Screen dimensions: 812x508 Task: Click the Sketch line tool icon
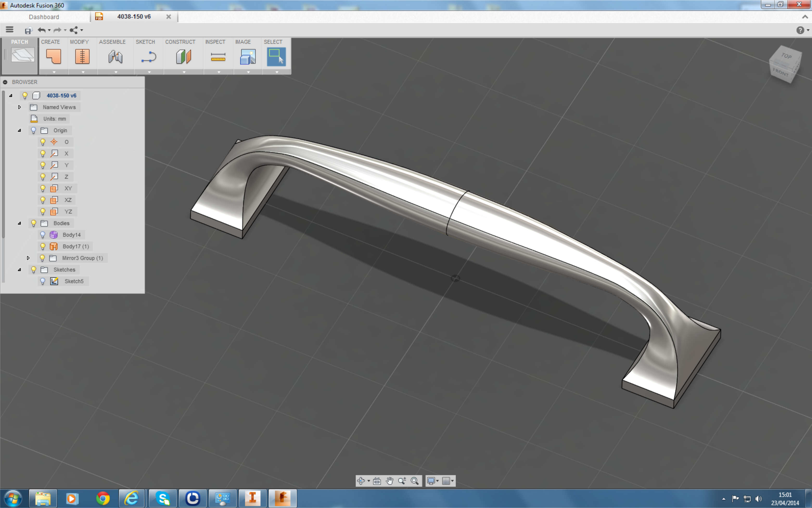149,57
